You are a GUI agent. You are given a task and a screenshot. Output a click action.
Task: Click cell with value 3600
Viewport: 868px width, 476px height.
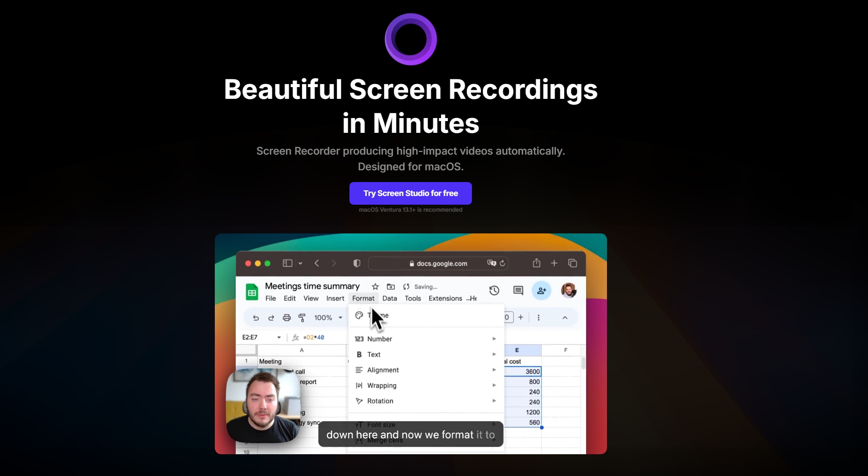523,371
